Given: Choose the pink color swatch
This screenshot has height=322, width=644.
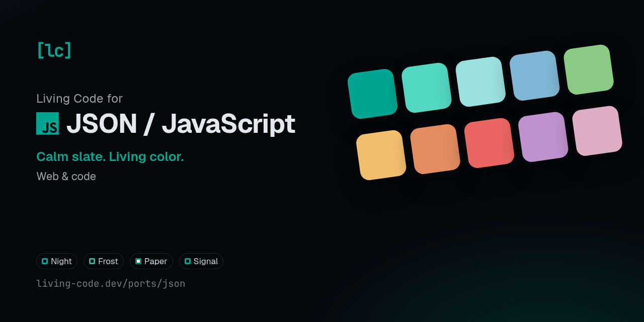Looking at the screenshot, I should [597, 131].
